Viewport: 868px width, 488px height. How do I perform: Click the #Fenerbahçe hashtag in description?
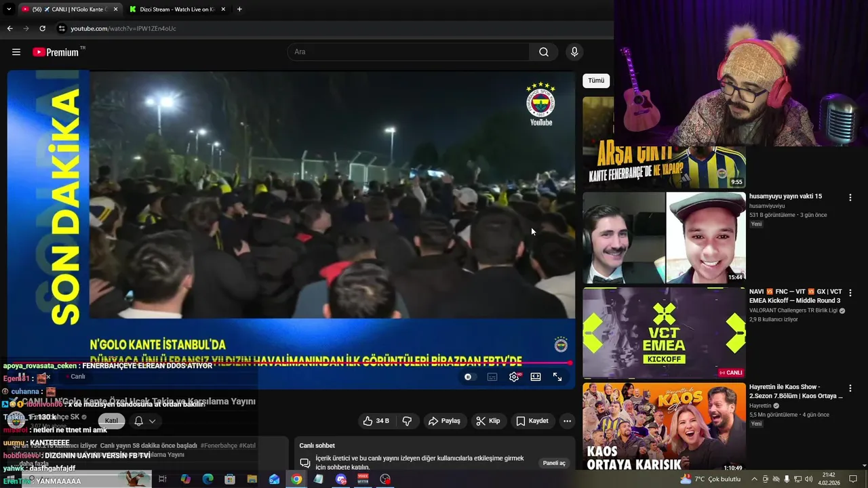(x=218, y=446)
